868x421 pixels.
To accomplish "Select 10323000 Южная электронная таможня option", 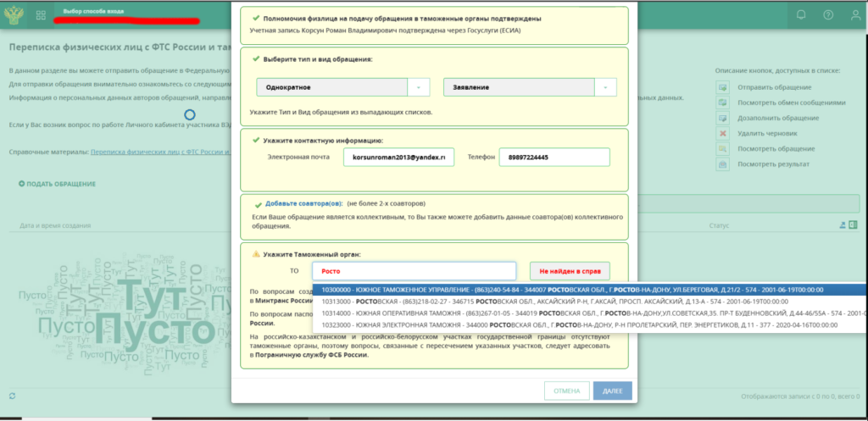I will pos(590,324).
